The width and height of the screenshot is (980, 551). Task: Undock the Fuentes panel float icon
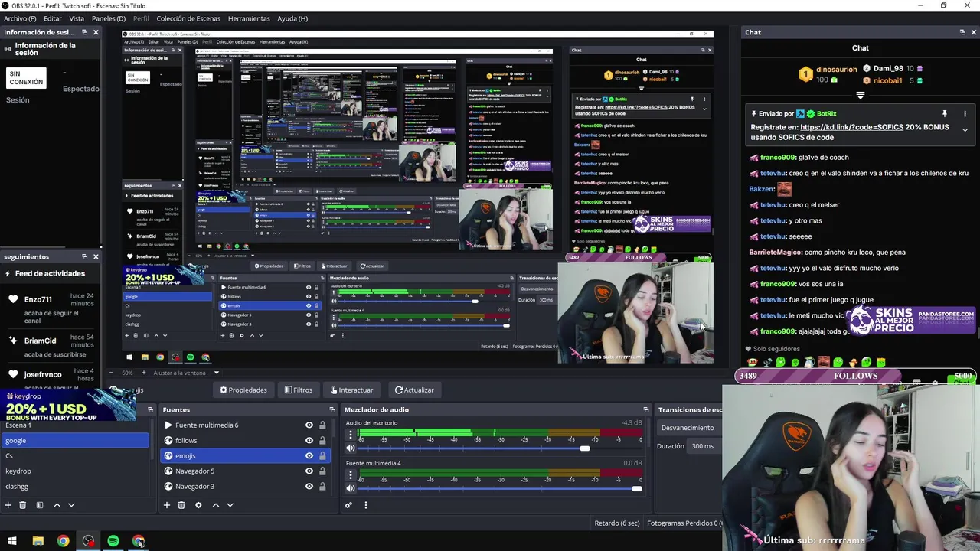tap(332, 409)
